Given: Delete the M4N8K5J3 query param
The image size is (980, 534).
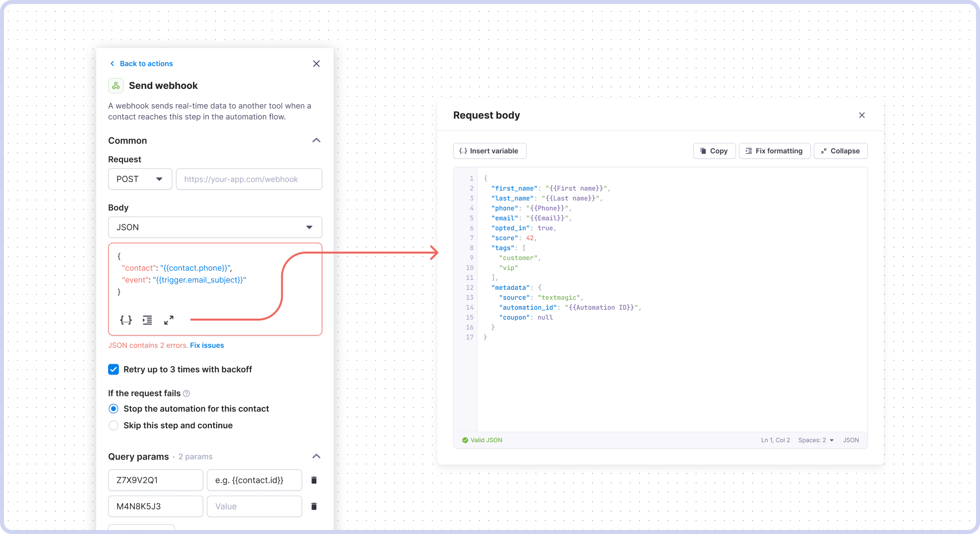Looking at the screenshot, I should [x=314, y=506].
